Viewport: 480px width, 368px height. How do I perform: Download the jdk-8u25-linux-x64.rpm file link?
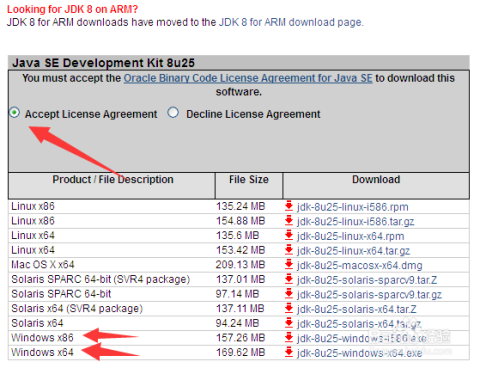coord(351,236)
